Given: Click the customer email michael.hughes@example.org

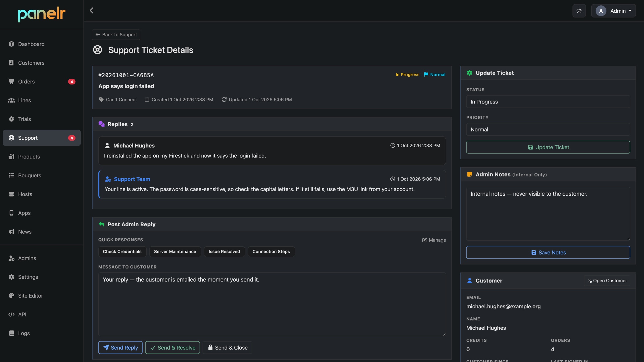Looking at the screenshot, I should (503, 306).
